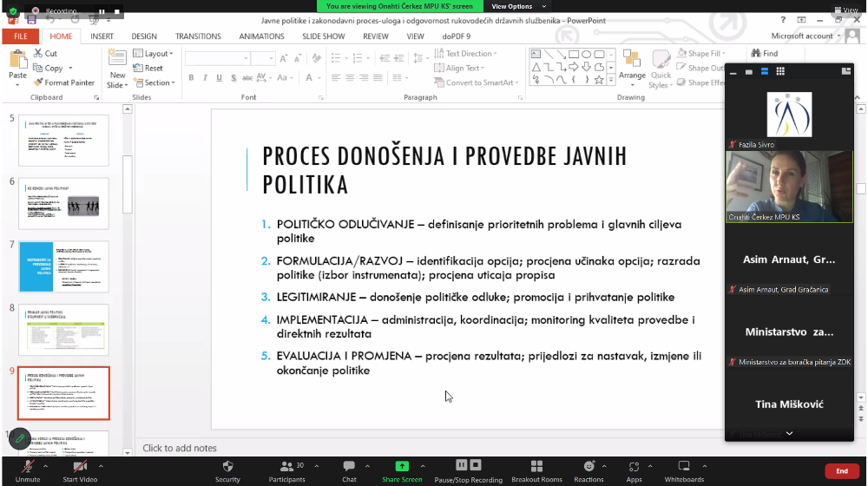Switch to the ANIMATIONS tab
The height and width of the screenshot is (486, 868).
[x=262, y=36]
